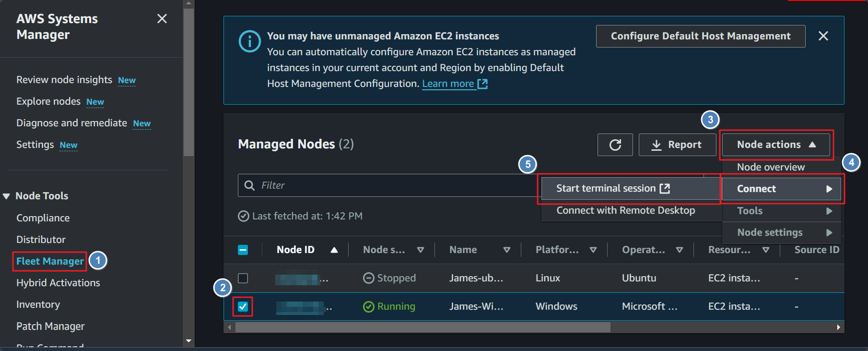Click the sidebar vertical scrollbar thumb
Viewport: 868px width, 351px height.
(x=188, y=82)
